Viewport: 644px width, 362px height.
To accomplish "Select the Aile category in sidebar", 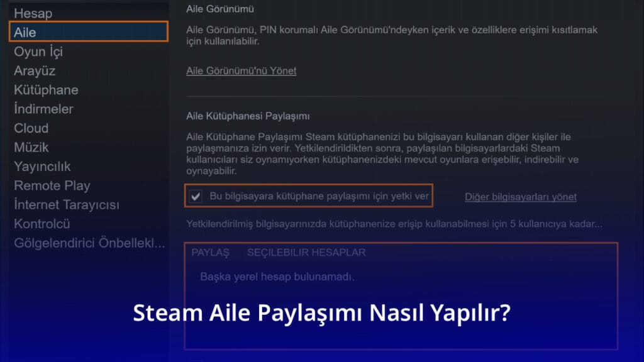I will [x=88, y=32].
